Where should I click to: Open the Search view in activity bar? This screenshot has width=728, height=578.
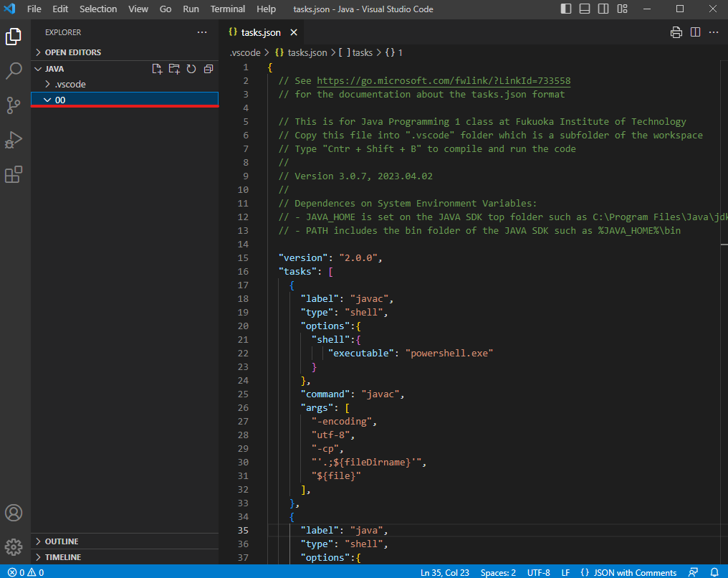[x=14, y=70]
